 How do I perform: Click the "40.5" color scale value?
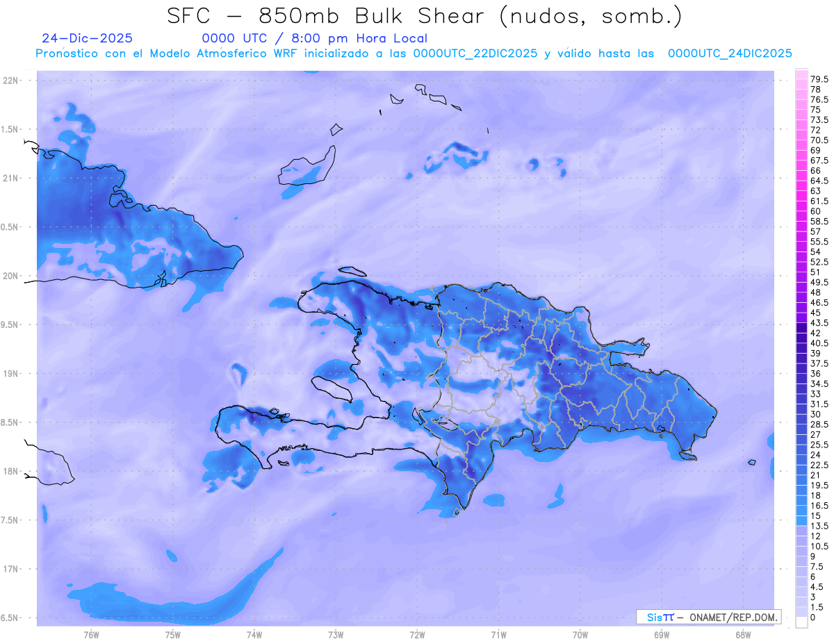coord(819,343)
